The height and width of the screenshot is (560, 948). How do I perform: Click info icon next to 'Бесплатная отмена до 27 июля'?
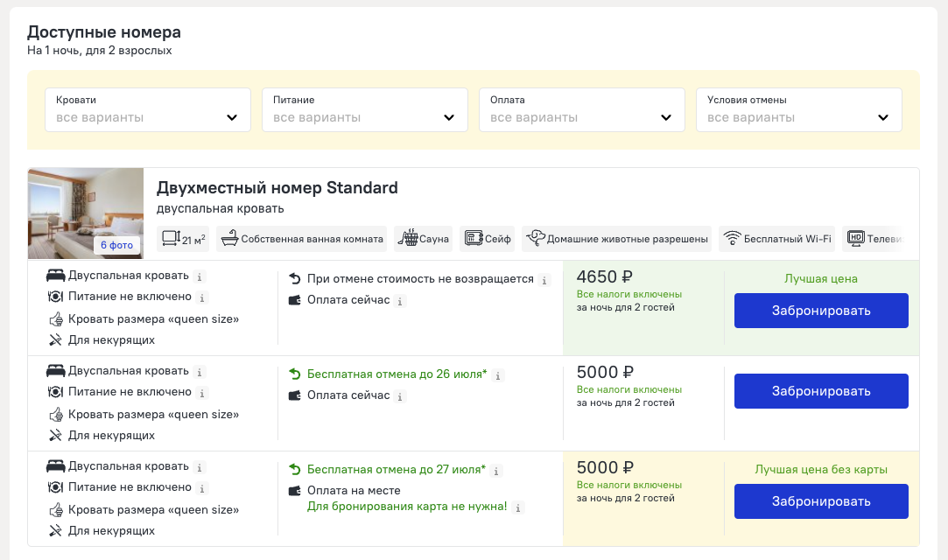(x=495, y=472)
